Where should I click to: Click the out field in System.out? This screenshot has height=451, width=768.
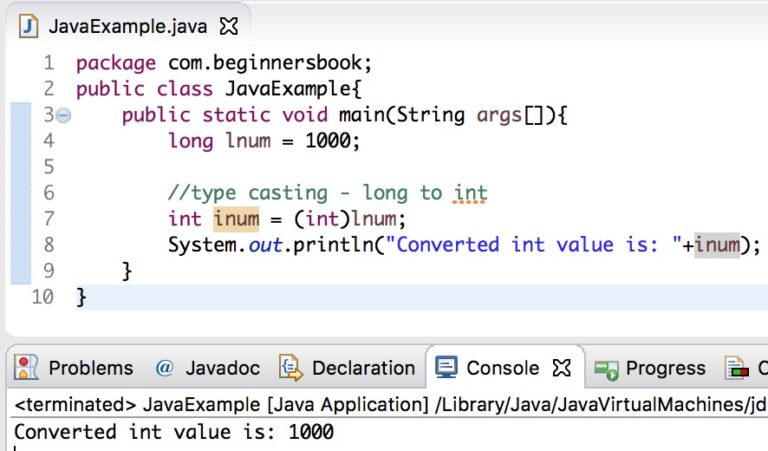point(265,245)
